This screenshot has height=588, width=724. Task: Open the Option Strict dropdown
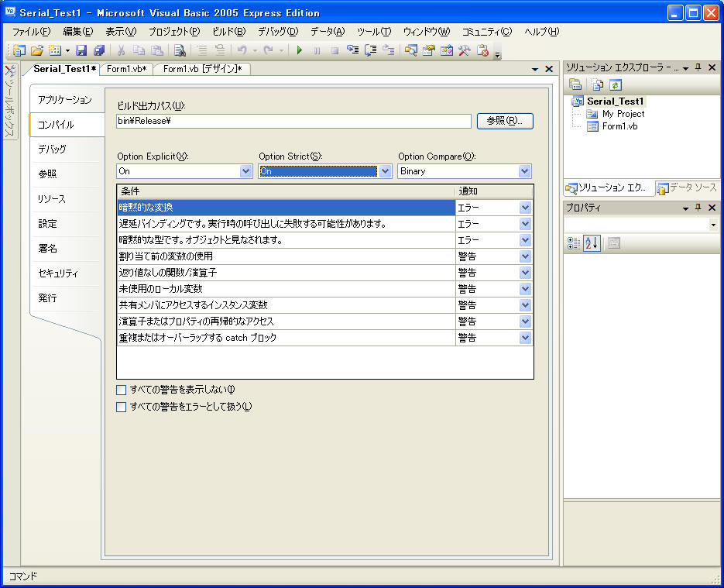385,171
